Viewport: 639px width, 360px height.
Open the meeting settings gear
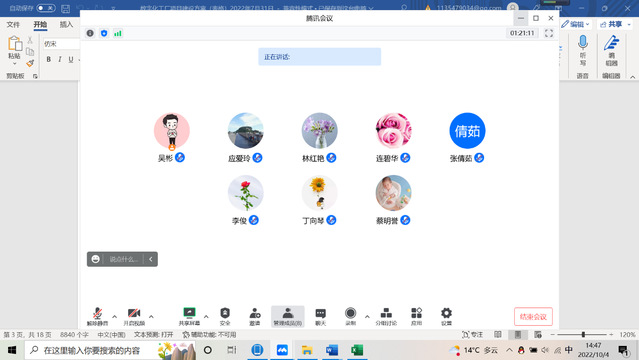click(446, 316)
